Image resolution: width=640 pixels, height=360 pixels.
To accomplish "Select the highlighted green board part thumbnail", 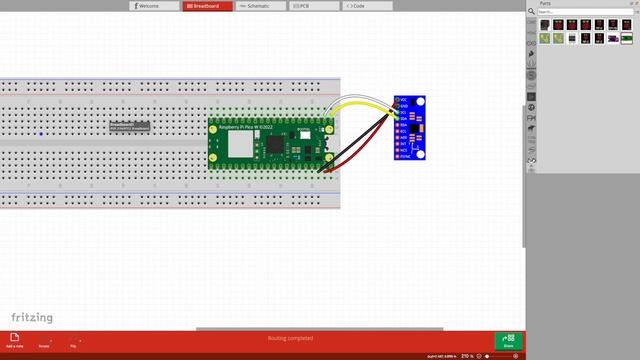I will point(627,38).
